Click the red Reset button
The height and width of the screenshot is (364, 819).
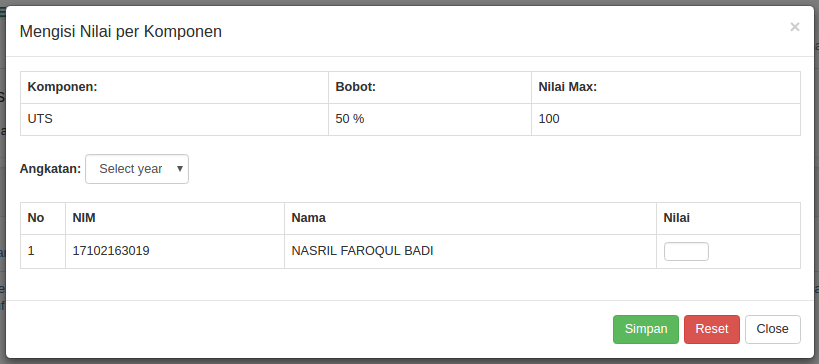pos(711,329)
